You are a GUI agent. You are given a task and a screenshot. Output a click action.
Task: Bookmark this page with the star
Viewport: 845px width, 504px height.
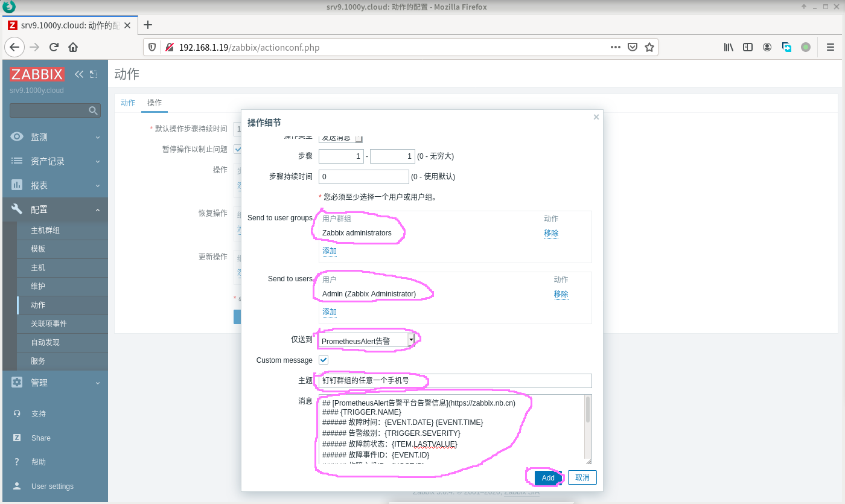(649, 47)
